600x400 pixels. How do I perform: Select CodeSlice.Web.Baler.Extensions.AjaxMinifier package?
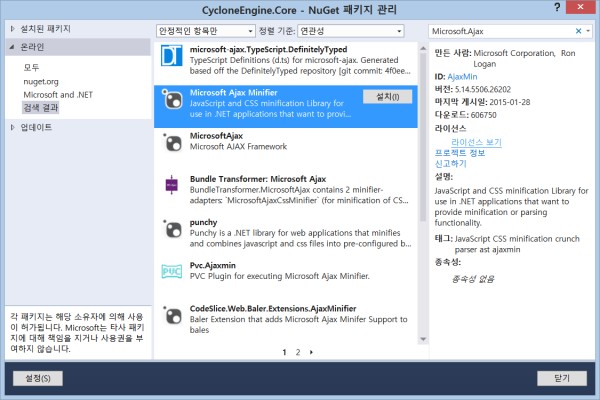[x=285, y=320]
